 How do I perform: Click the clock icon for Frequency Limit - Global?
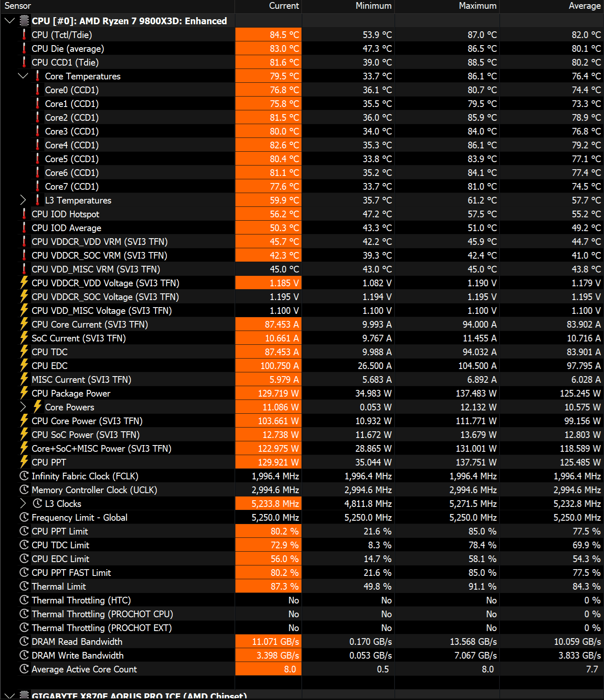[x=24, y=517]
